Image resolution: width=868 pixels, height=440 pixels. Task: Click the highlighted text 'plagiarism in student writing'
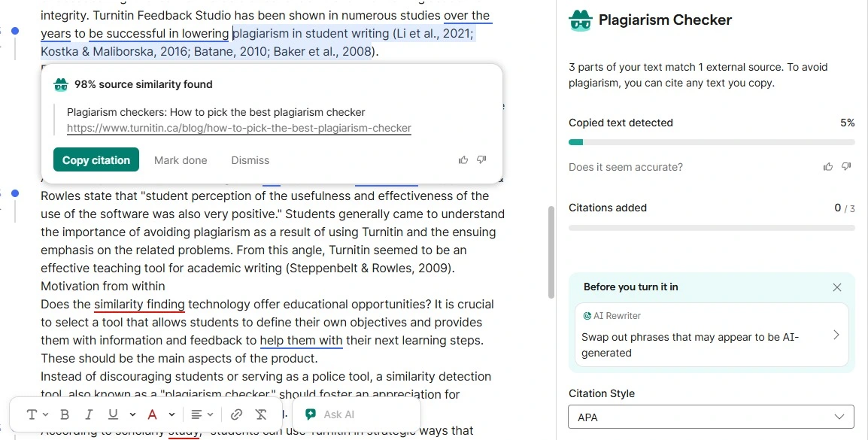[311, 34]
